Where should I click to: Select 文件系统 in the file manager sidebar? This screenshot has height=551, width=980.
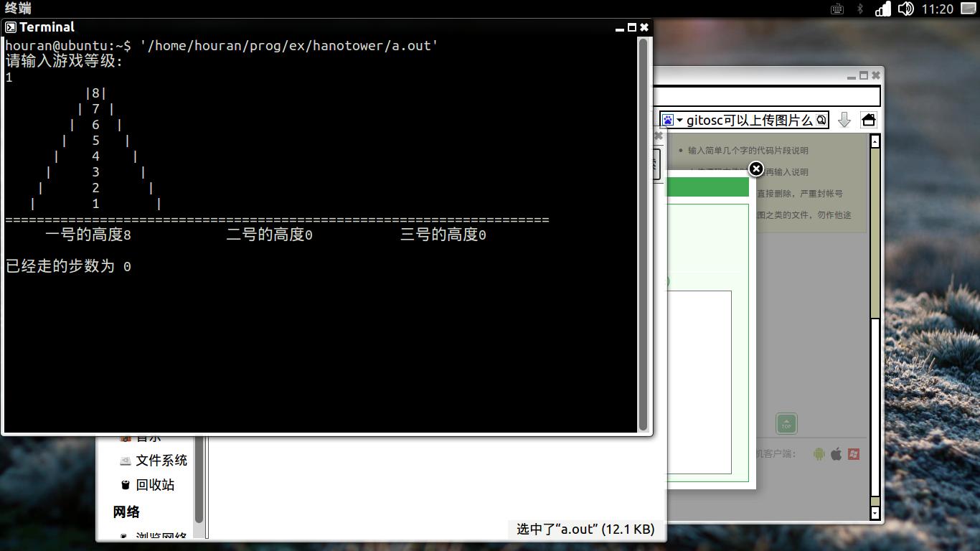pos(161,461)
